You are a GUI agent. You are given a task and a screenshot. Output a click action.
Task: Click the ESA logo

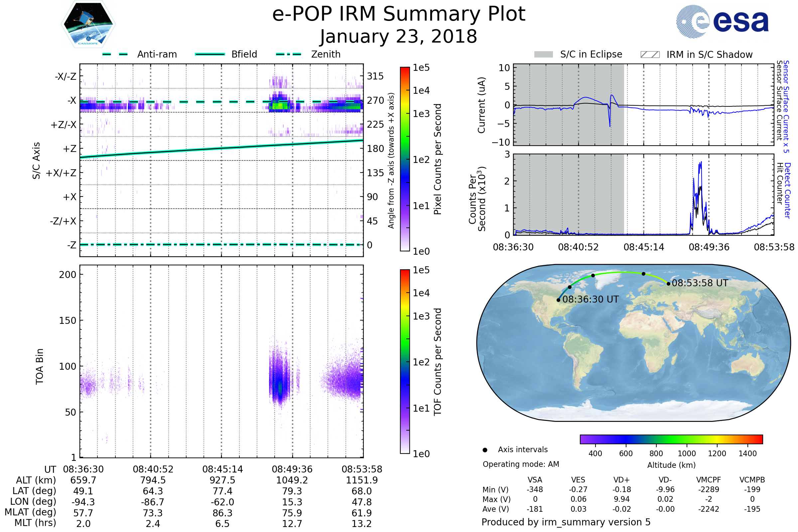coord(722,21)
